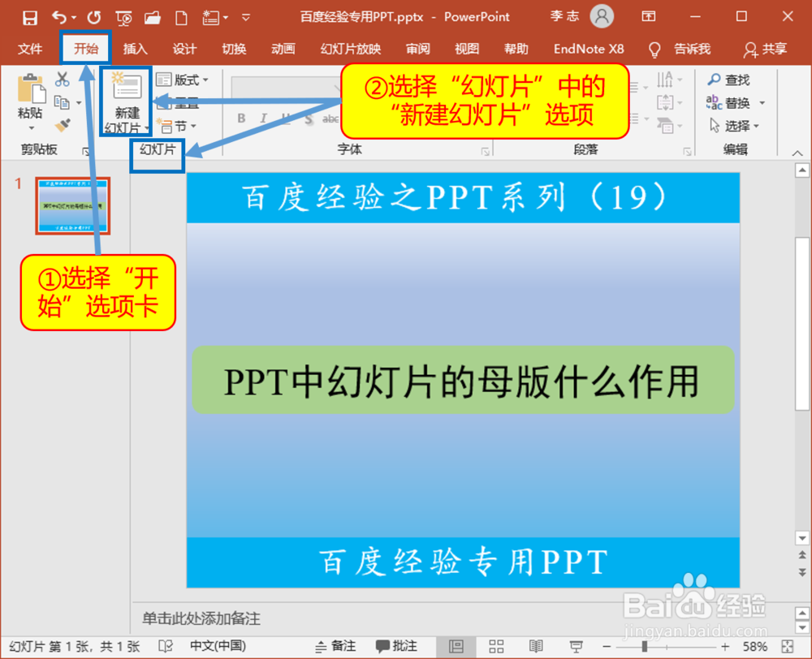
Task: Open the text direction dropdown in 段落
Action: click(x=670, y=80)
